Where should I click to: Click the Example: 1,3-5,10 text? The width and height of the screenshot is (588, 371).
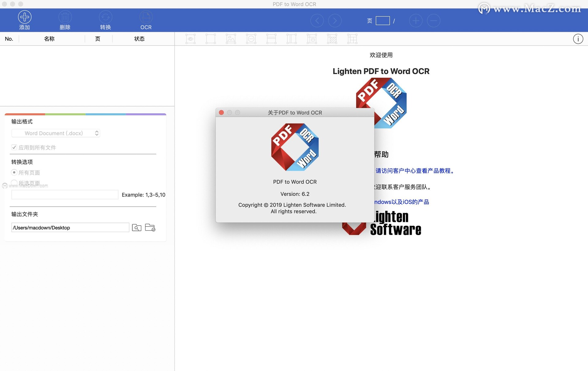point(144,195)
